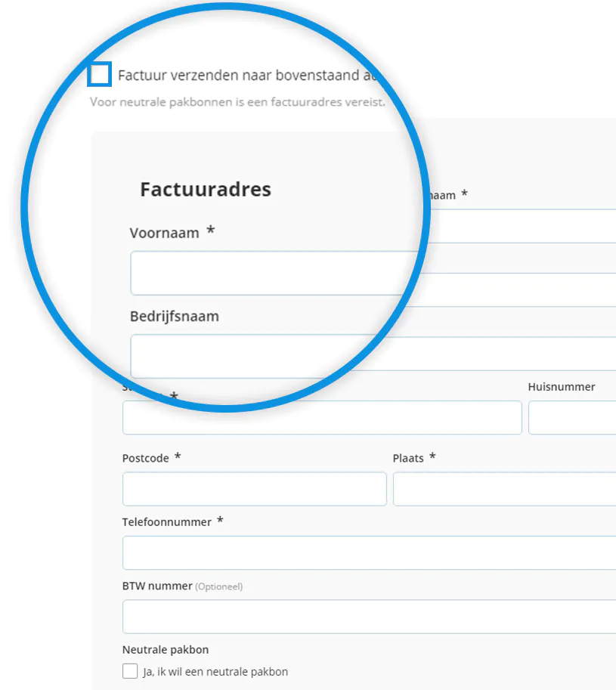Click the 'Neutrale pakbon' section label

[x=166, y=649]
